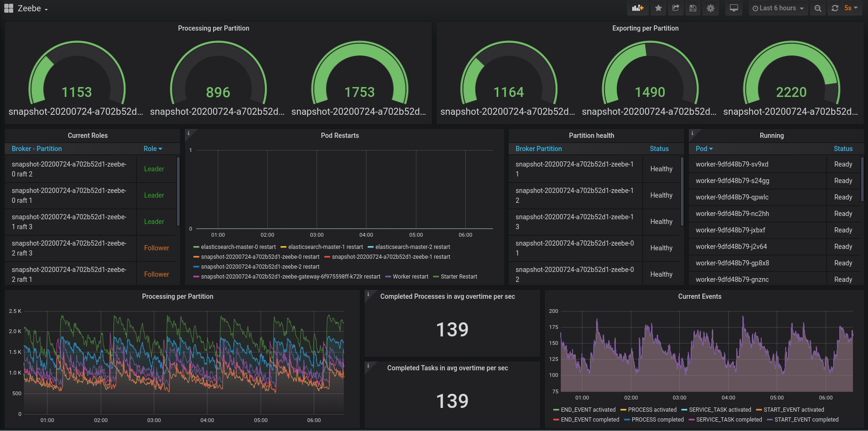This screenshot has width=868, height=431.
Task: Open the Pod Restarts panel title menu
Action: click(x=340, y=136)
